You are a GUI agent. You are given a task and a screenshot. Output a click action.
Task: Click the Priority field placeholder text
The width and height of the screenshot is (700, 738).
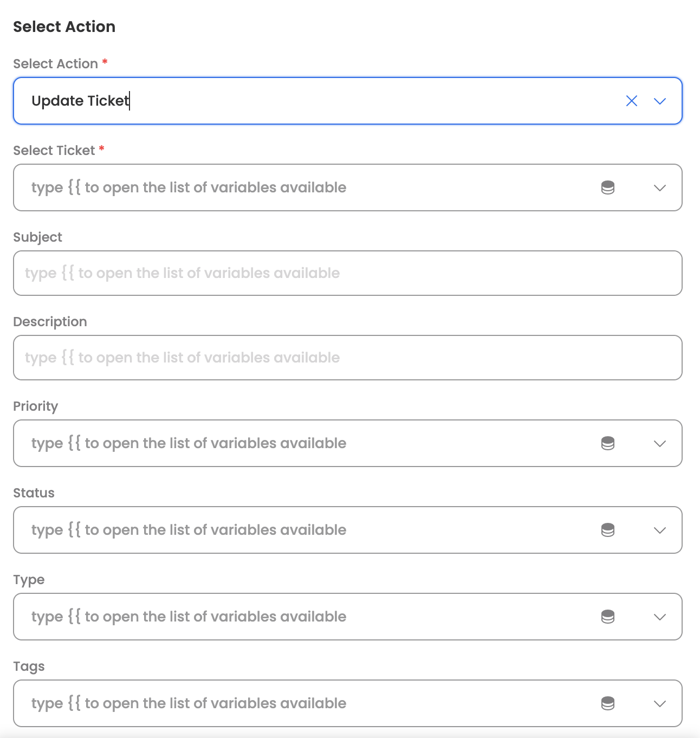click(189, 443)
